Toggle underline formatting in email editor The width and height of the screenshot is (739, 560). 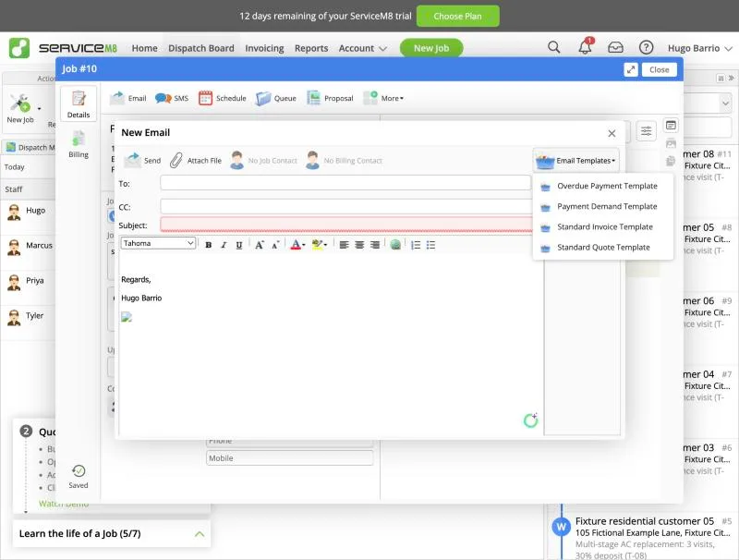(x=239, y=245)
